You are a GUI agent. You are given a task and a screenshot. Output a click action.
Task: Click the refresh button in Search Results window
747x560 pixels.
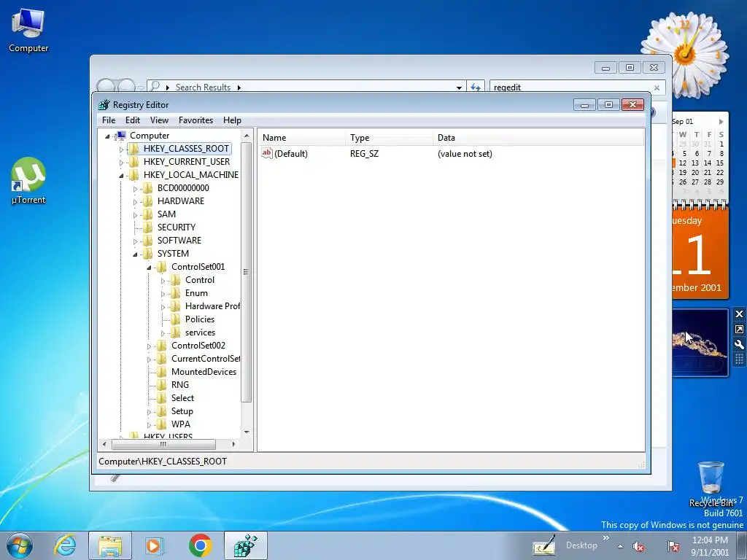476,87
